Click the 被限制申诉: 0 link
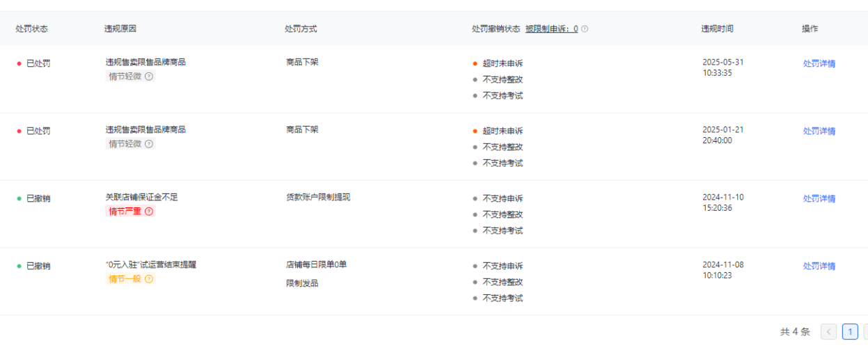This screenshot has height=350, width=868. click(551, 29)
